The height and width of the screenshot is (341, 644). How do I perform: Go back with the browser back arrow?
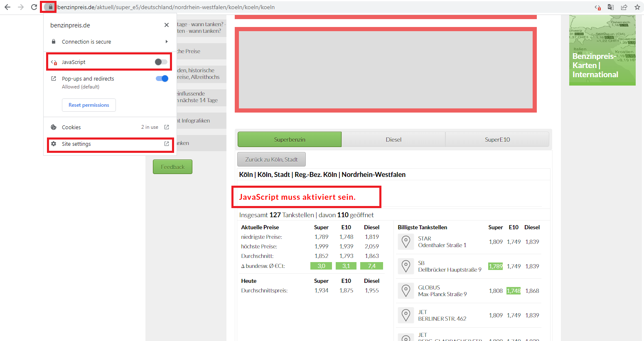(x=7, y=7)
